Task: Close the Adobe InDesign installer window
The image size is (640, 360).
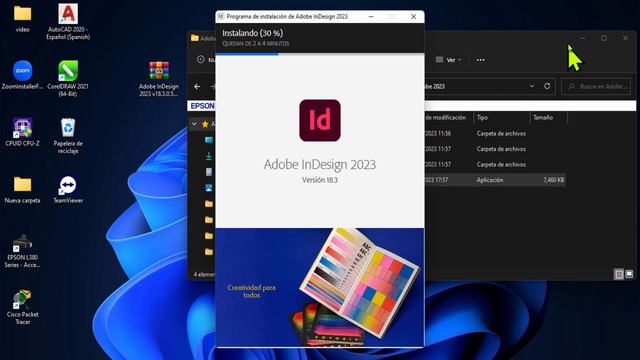Action: click(413, 16)
